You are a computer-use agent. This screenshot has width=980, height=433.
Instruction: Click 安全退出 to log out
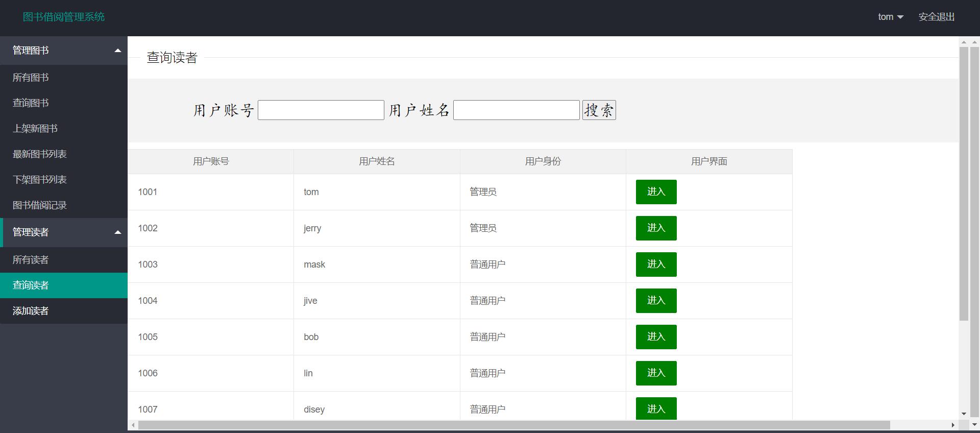point(936,17)
